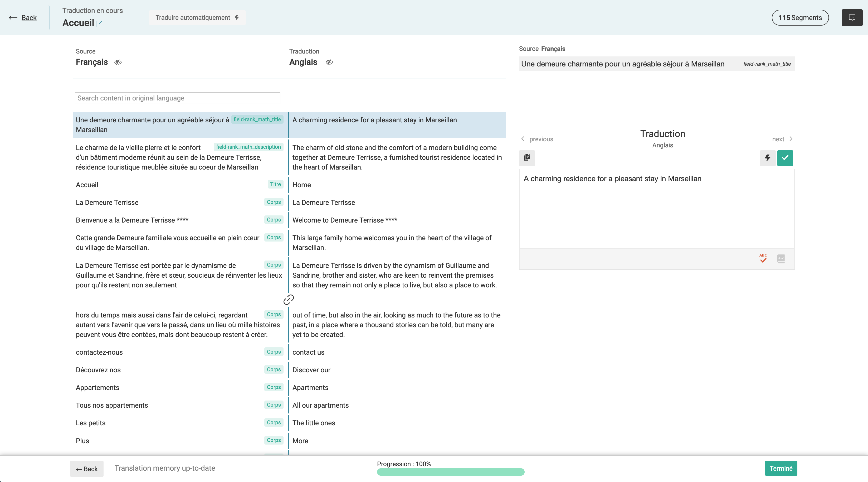This screenshot has width=868, height=482.
Task: Click the Back link in header
Action: tap(29, 17)
